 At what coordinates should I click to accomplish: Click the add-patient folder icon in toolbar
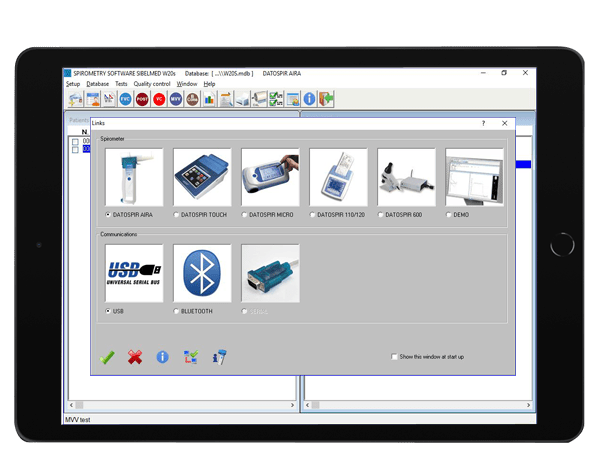point(75,100)
